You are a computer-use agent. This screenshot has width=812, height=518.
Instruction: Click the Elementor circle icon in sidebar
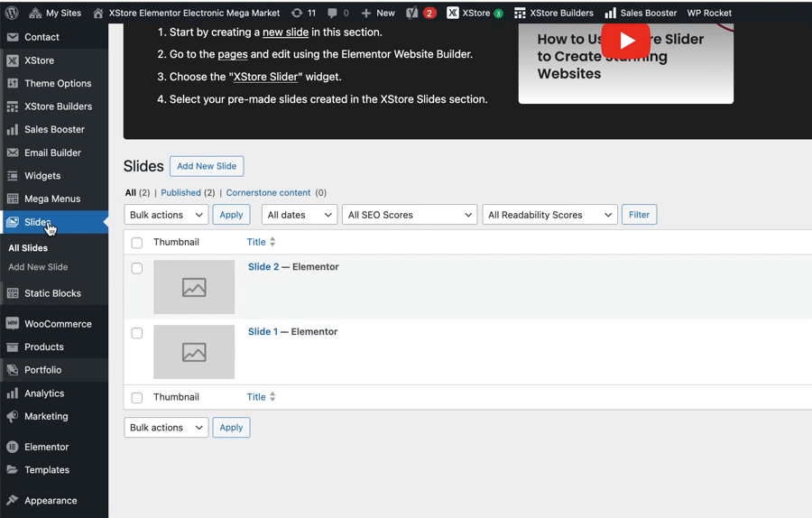(13, 447)
